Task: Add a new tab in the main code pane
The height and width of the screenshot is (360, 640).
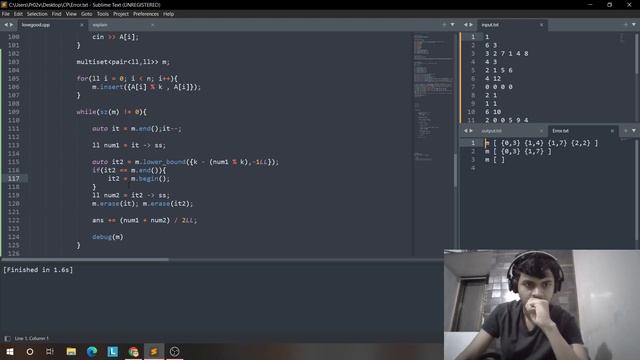Action: click(x=444, y=25)
